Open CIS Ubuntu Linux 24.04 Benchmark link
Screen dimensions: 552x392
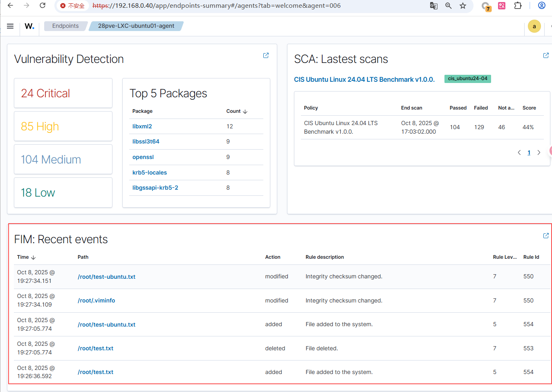pos(364,79)
